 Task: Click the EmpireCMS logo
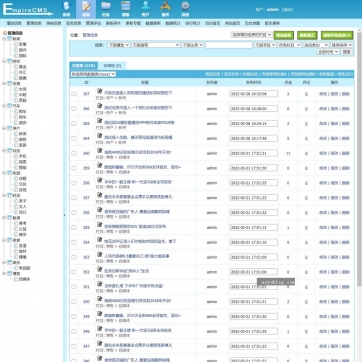(x=28, y=9)
